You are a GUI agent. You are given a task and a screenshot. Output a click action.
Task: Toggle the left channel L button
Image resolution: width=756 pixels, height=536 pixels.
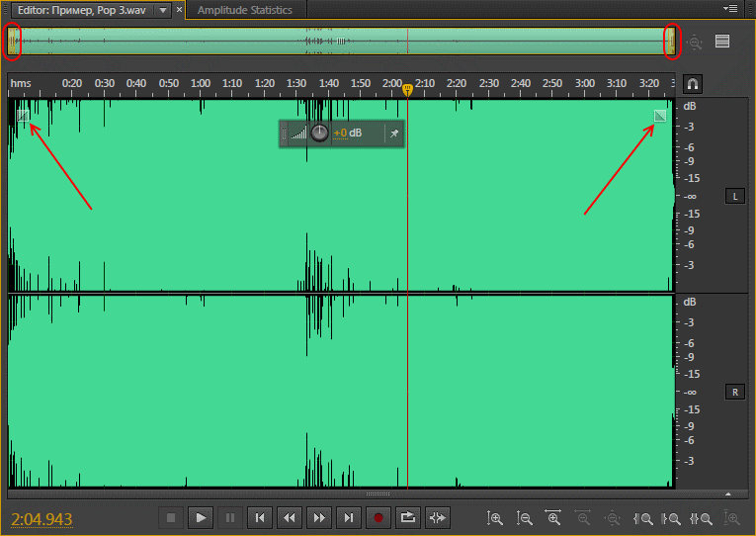[x=734, y=196]
